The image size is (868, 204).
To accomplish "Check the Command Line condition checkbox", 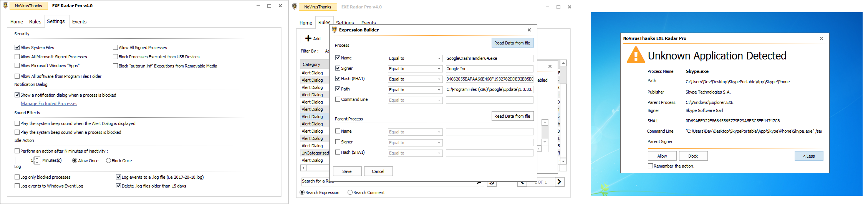I will [338, 99].
